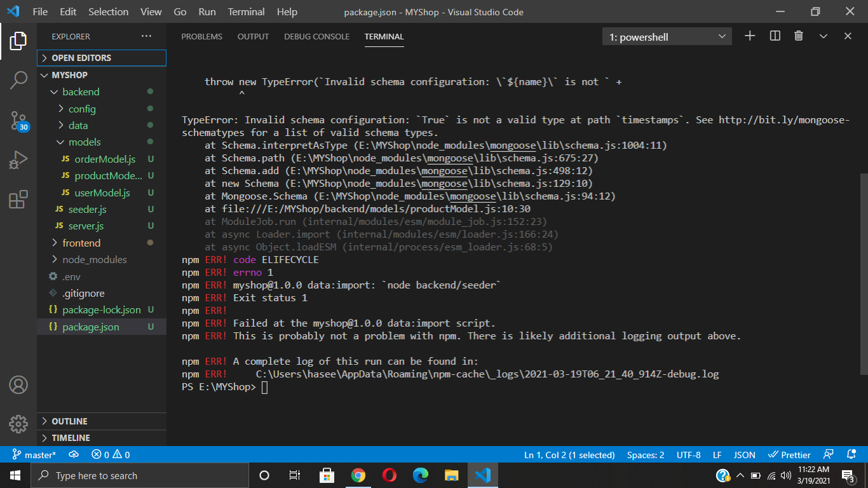The image size is (868, 488).
Task: Open the Terminal menu
Action: [246, 11]
